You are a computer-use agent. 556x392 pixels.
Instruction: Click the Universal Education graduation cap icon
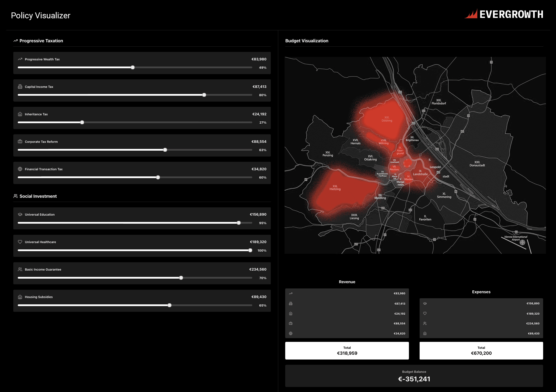pyautogui.click(x=20, y=214)
